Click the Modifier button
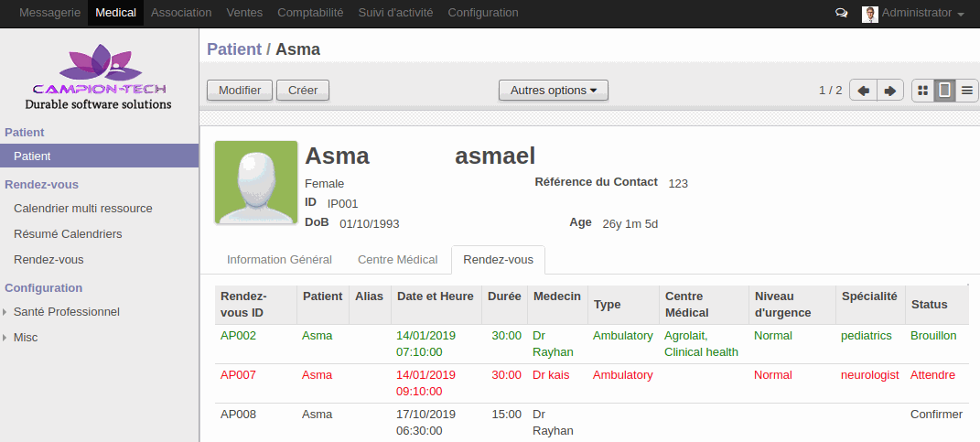This screenshot has height=442, width=980. pyautogui.click(x=240, y=90)
